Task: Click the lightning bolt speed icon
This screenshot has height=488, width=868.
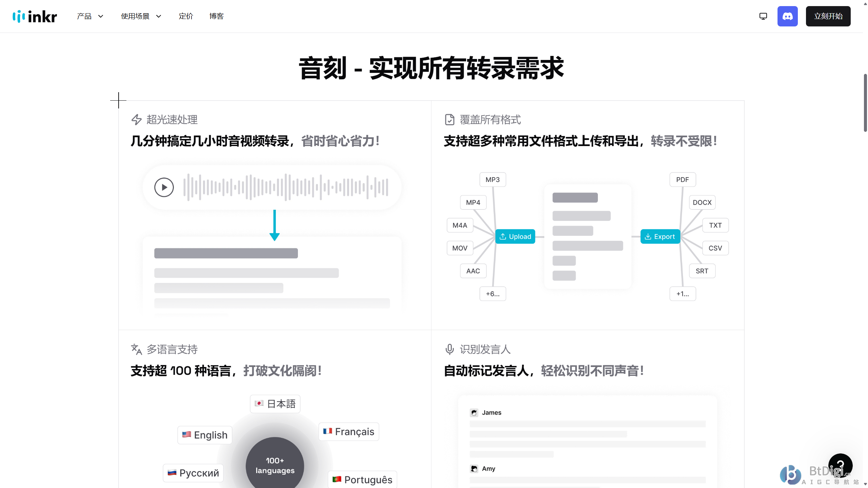Action: 136,120
